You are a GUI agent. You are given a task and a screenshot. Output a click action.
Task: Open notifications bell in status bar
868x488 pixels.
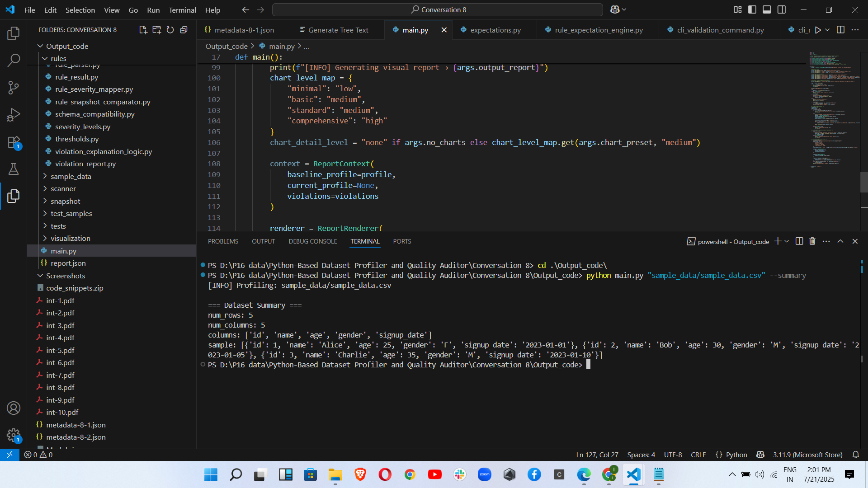[x=856, y=455]
